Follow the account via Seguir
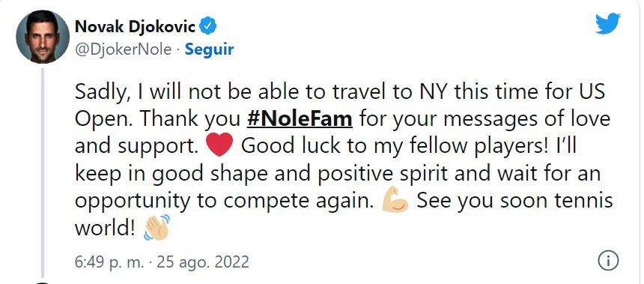The width and height of the screenshot is (644, 284). [x=209, y=49]
